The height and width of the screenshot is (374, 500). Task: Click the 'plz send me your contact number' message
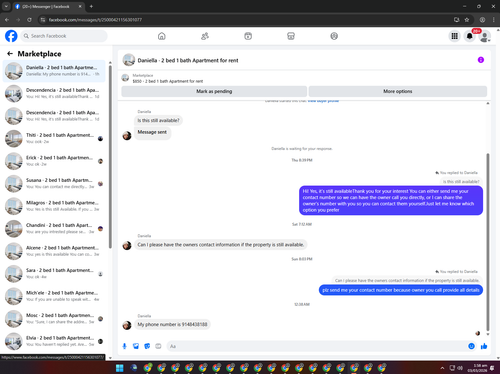tap(401, 290)
